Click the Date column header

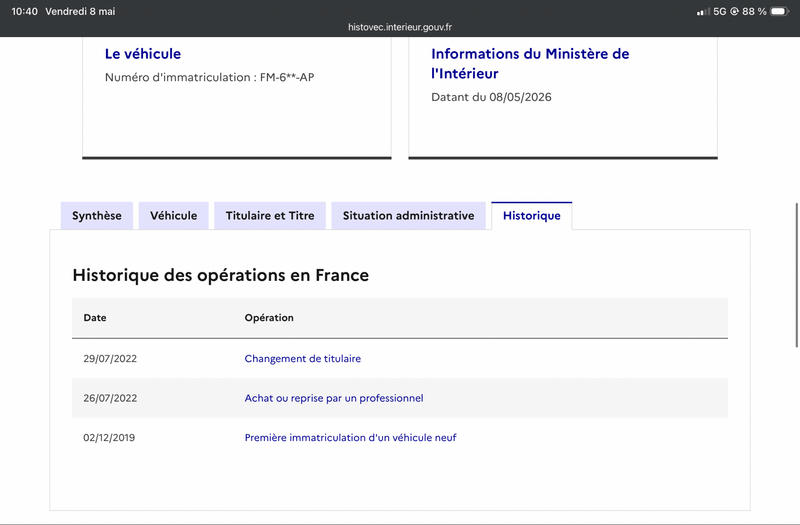click(95, 318)
